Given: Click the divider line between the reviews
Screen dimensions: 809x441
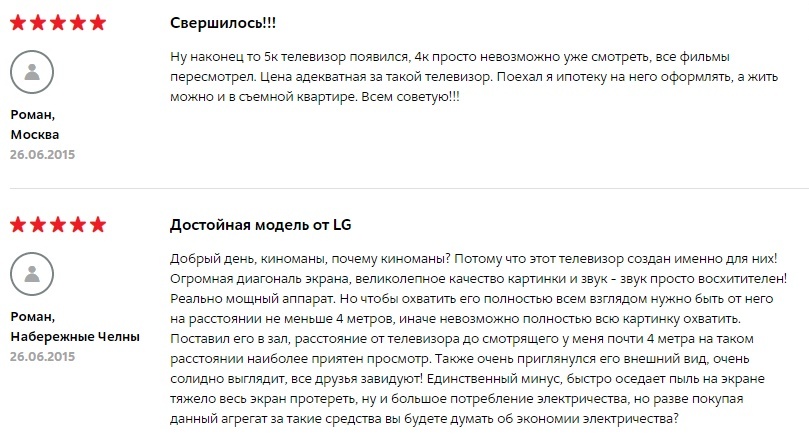Looking at the screenshot, I should [x=409, y=189].
